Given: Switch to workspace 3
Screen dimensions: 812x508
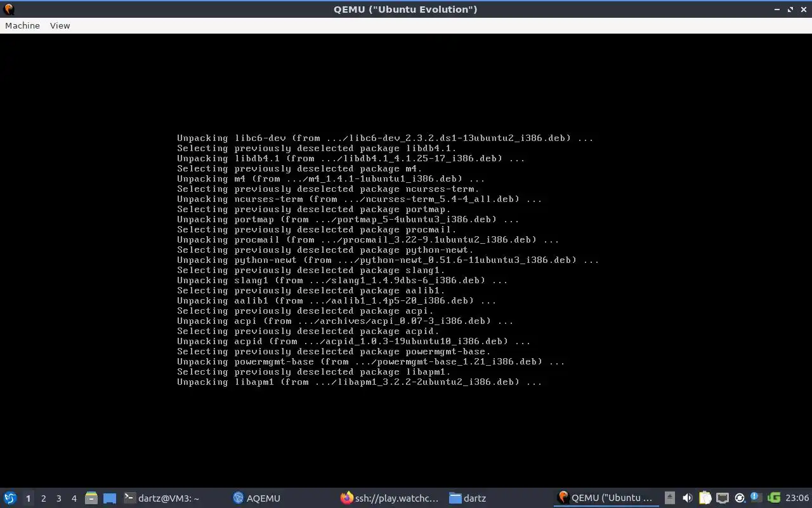Looking at the screenshot, I should (x=58, y=498).
